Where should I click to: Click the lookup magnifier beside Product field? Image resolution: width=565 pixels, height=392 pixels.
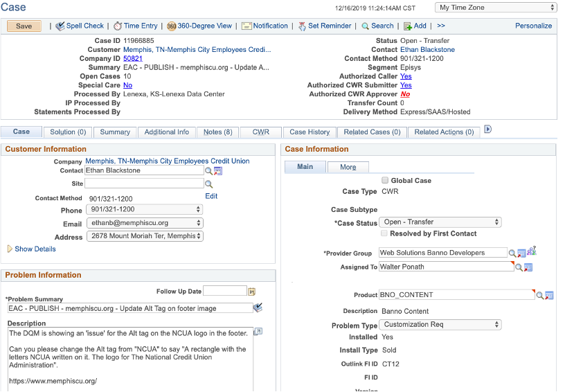539,295
